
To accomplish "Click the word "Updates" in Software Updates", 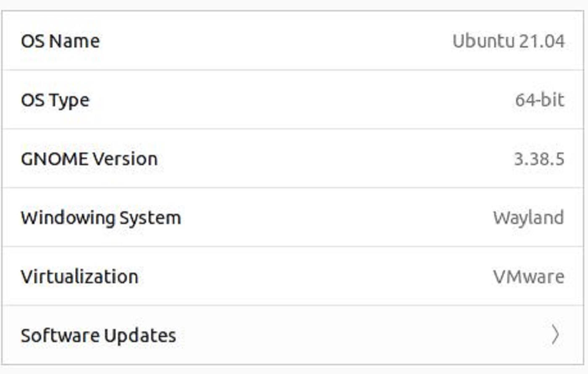I will [x=140, y=336].
